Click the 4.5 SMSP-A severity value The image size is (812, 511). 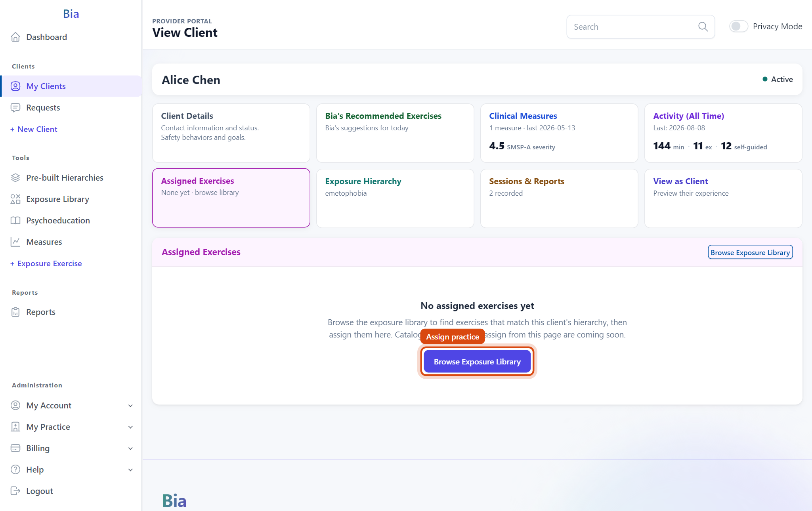[522, 146]
